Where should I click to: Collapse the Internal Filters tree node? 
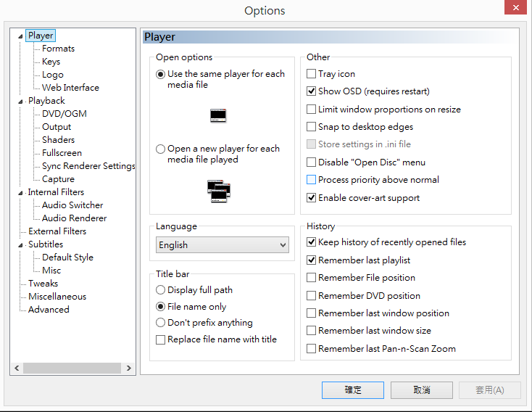click(21, 193)
